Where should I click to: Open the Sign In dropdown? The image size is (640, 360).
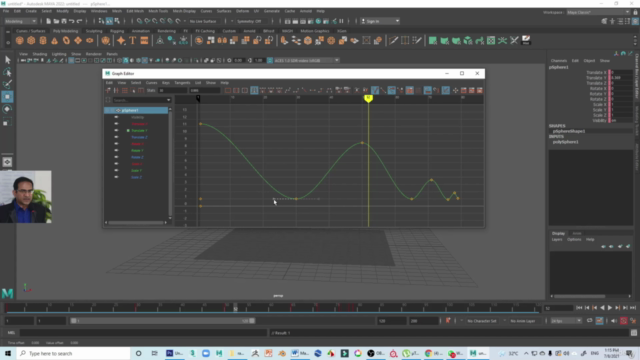click(380, 21)
